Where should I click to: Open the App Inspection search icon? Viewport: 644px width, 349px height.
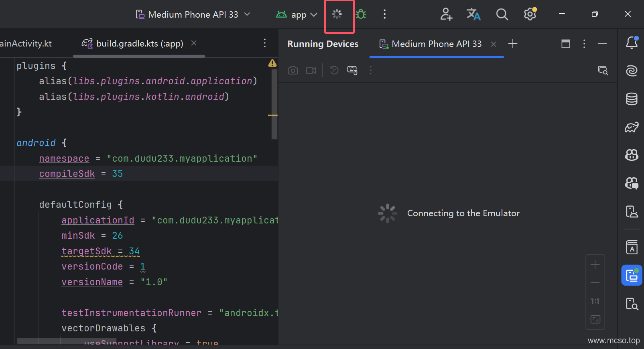[x=632, y=304]
